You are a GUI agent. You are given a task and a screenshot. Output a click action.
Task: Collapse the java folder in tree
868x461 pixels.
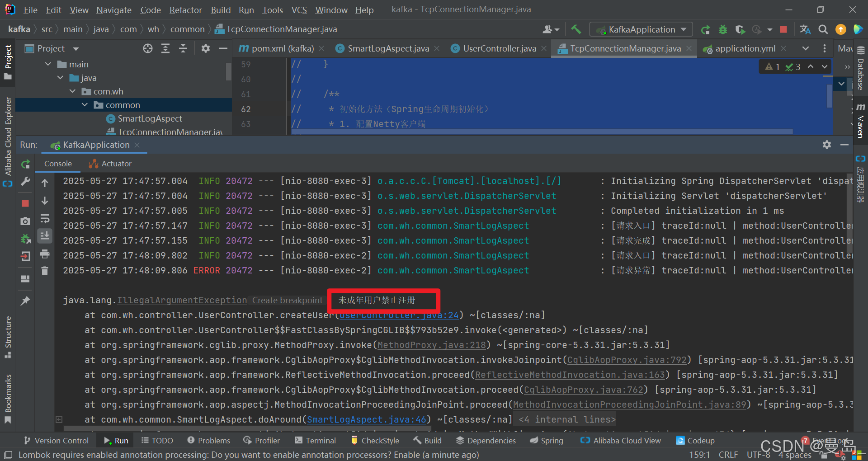pos(61,78)
